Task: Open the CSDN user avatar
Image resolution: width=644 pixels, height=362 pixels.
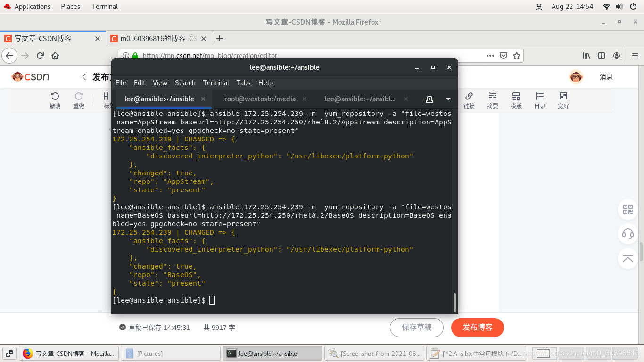Action: (x=576, y=77)
